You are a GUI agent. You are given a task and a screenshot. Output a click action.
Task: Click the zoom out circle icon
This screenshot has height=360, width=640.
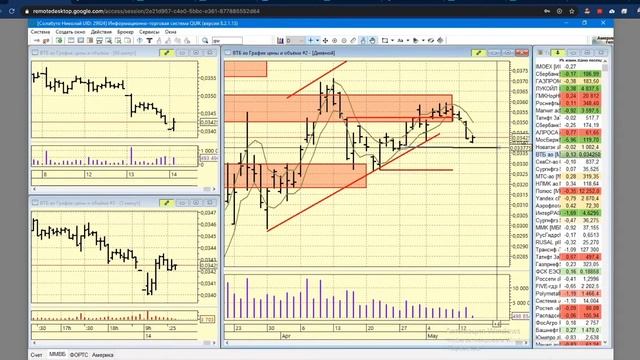(344, 40)
